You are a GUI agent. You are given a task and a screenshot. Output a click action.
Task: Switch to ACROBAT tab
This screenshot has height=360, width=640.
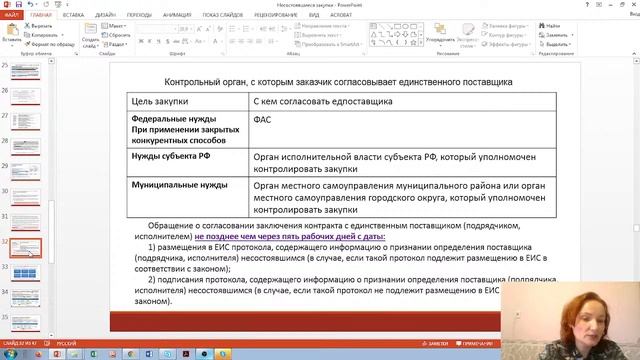[341, 15]
